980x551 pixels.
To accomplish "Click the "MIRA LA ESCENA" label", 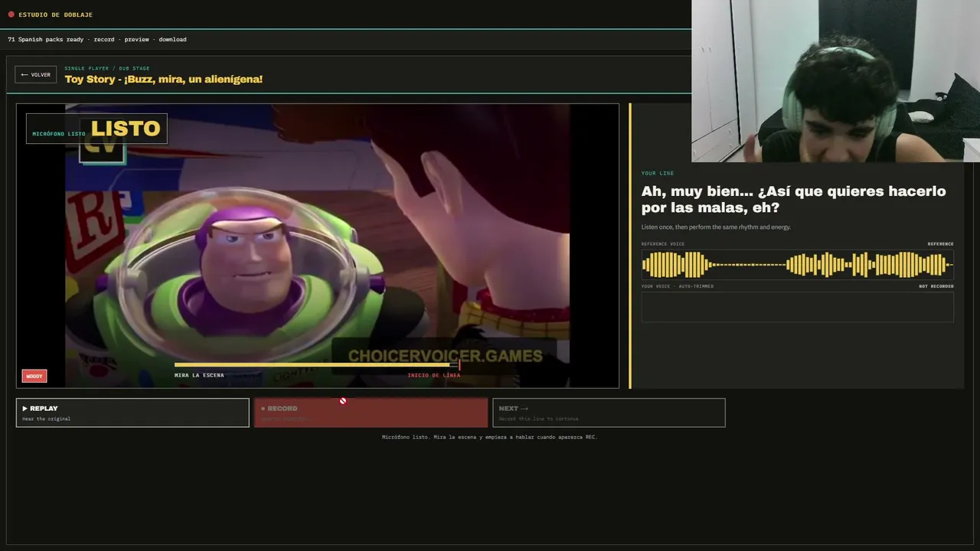I will coord(199,375).
